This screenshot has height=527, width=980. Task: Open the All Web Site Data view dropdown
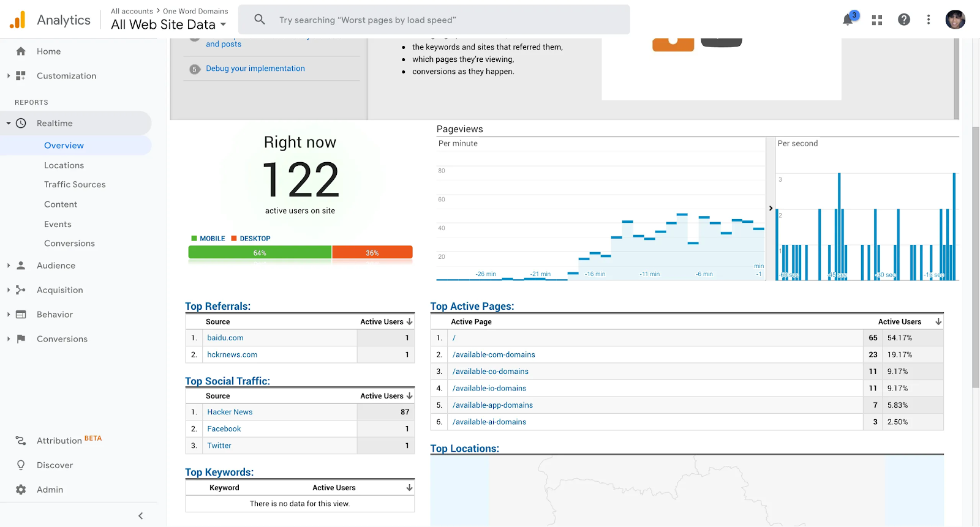tap(168, 24)
